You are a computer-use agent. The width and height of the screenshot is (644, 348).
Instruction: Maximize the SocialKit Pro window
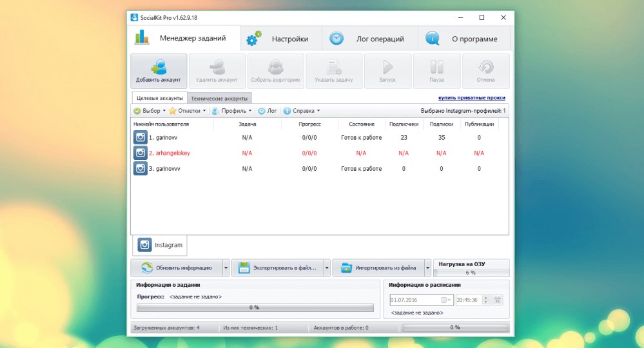pos(482,17)
